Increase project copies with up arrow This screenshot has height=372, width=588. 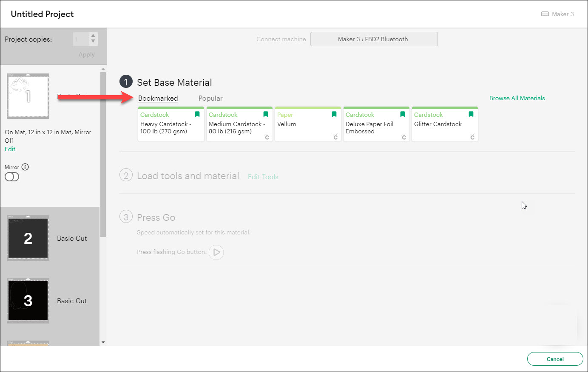click(93, 36)
